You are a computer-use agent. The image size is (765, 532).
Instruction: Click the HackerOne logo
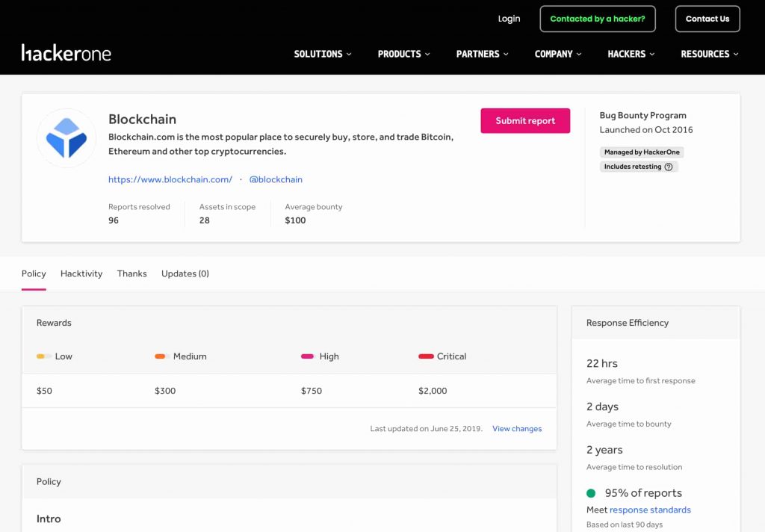click(66, 53)
